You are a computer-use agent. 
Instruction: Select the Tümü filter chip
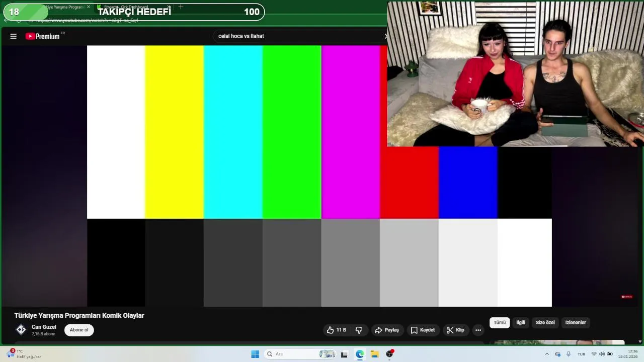click(500, 322)
